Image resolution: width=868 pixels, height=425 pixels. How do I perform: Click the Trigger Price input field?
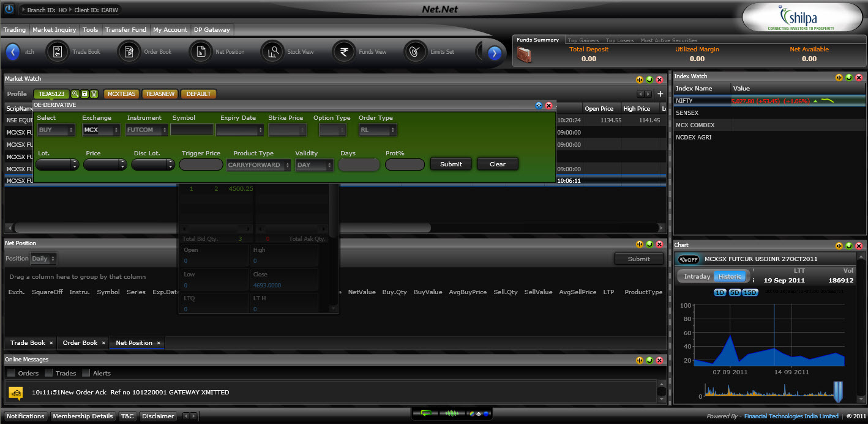point(201,165)
